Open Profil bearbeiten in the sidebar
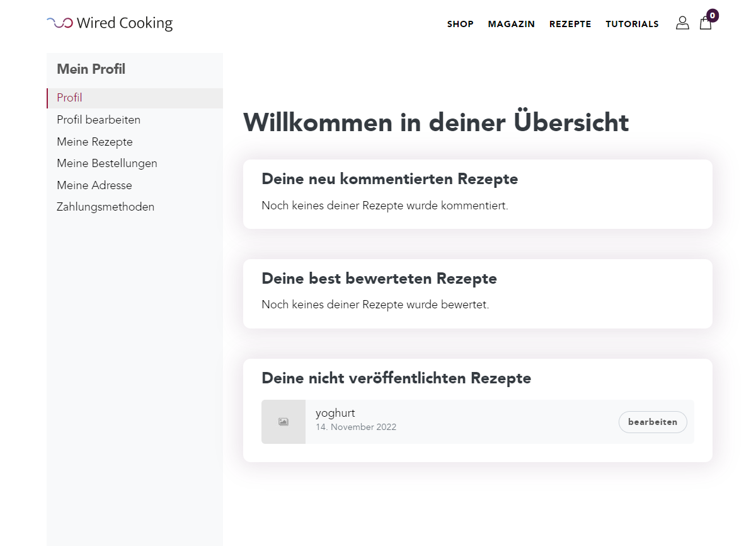 click(98, 120)
